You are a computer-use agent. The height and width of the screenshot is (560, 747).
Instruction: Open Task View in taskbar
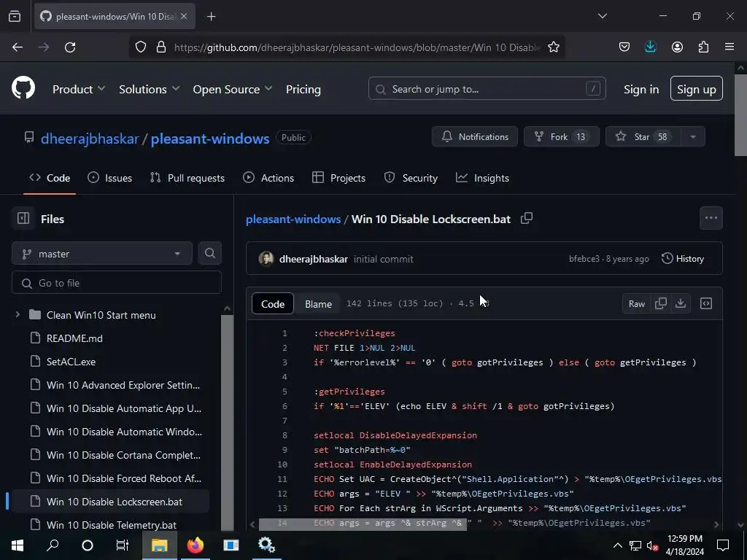[123, 545]
